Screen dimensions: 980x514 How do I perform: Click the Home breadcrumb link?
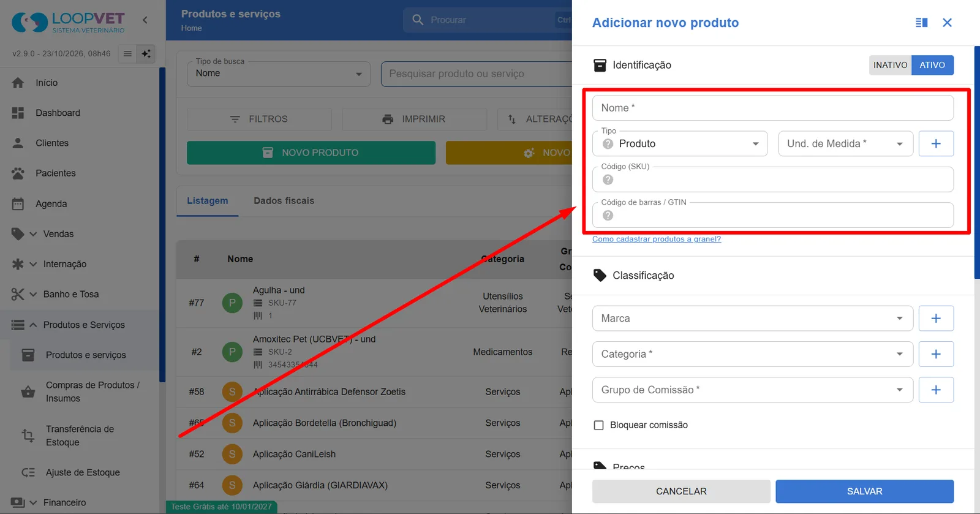[191, 28]
